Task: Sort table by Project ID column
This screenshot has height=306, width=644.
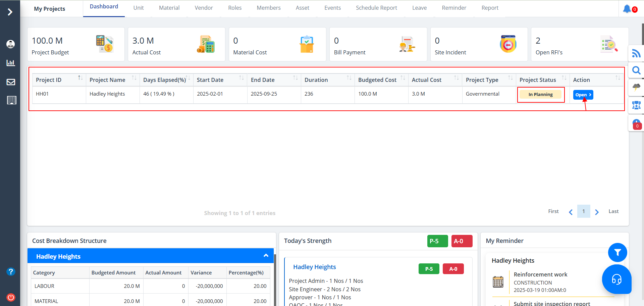Action: (x=80, y=78)
